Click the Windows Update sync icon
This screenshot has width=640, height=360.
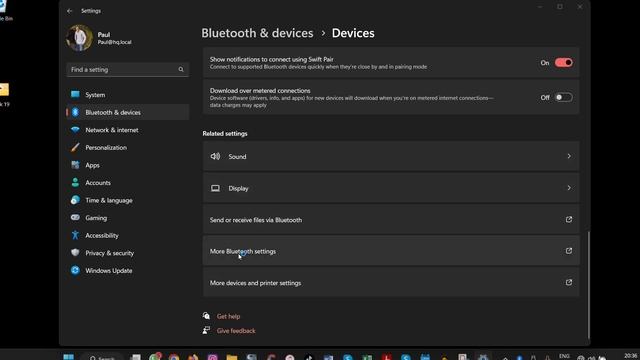[75, 270]
